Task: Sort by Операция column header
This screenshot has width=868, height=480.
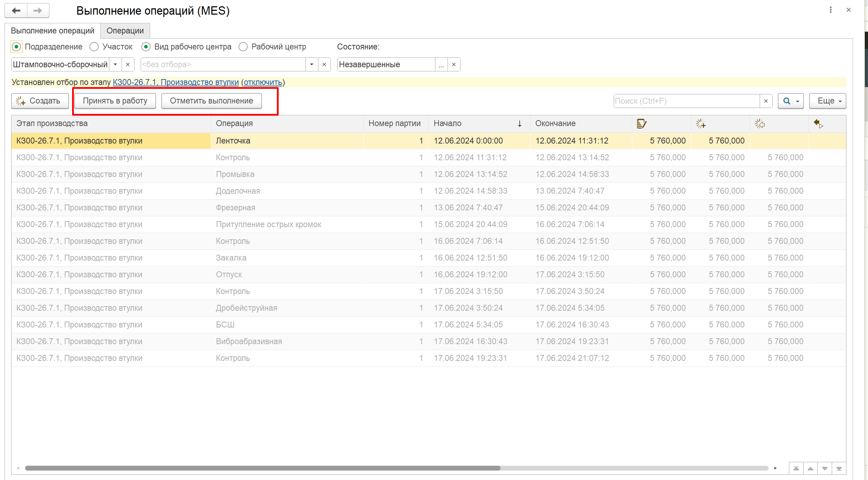Action: (287, 124)
